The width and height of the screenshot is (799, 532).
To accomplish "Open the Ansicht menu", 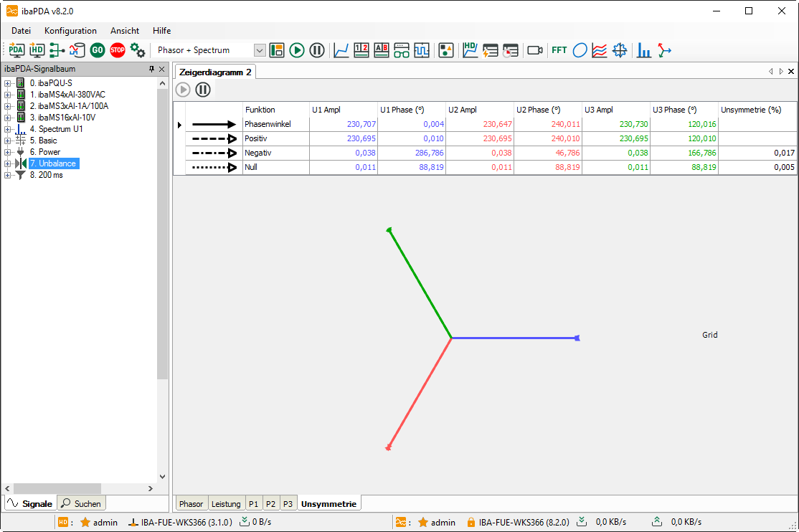I will point(125,31).
